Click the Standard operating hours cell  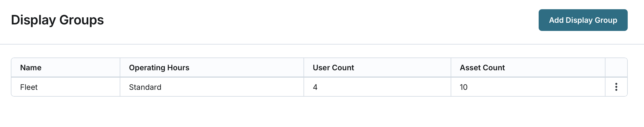(145, 87)
